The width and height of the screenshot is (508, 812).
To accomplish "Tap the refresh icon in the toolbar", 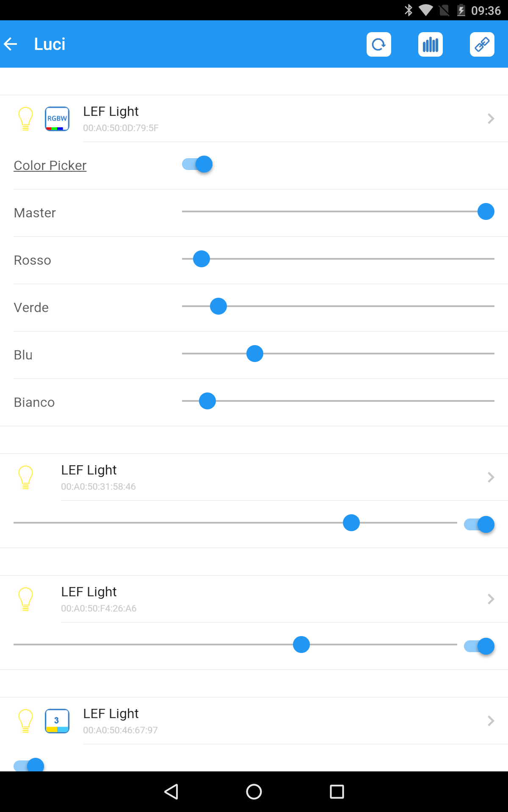I will click(x=378, y=44).
